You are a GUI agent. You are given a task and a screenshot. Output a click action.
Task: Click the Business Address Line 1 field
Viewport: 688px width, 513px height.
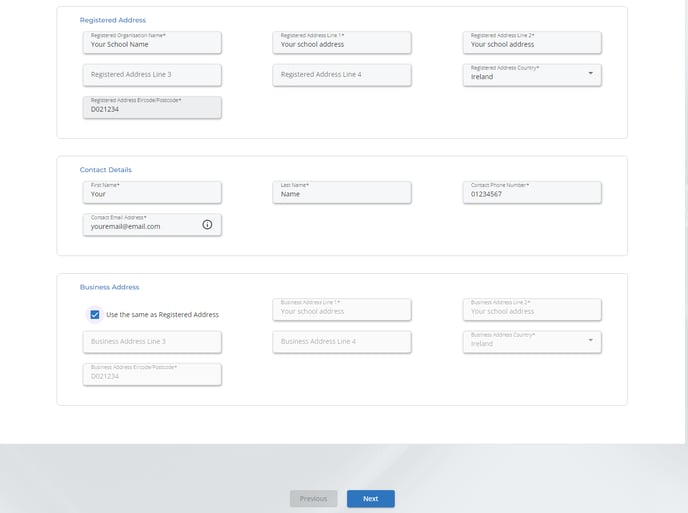342,310
